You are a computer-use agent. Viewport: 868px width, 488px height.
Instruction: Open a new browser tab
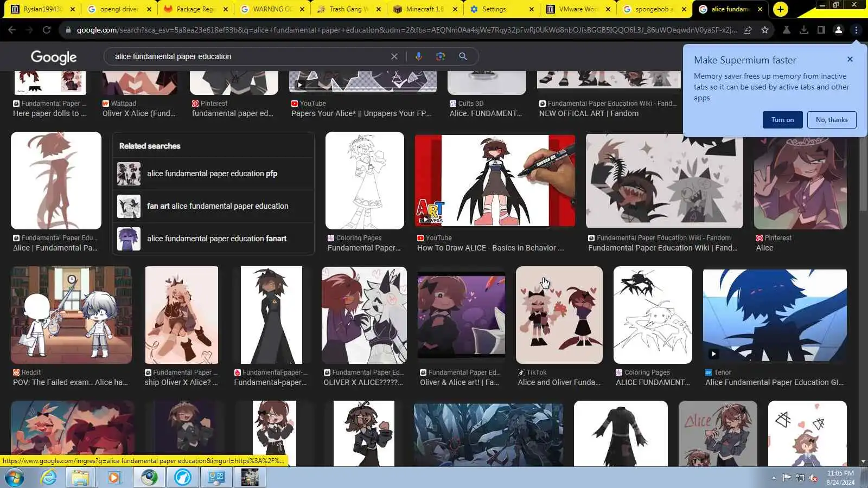pyautogui.click(x=780, y=9)
